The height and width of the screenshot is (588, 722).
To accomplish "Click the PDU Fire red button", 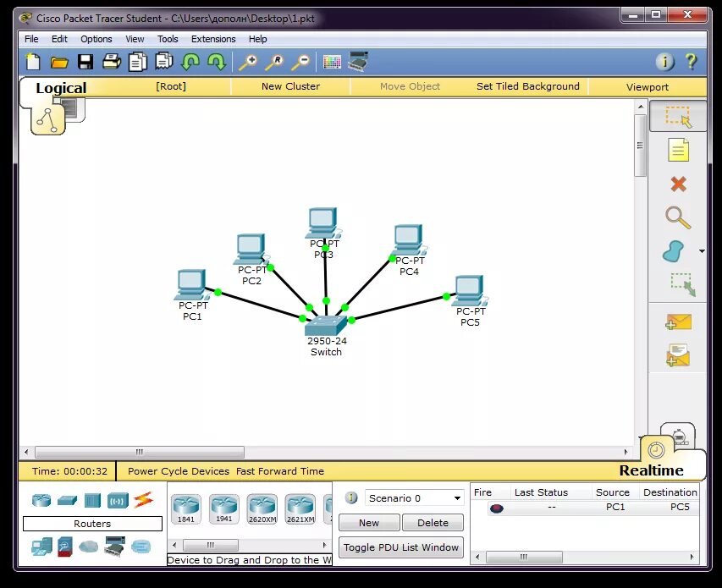I will tap(497, 508).
